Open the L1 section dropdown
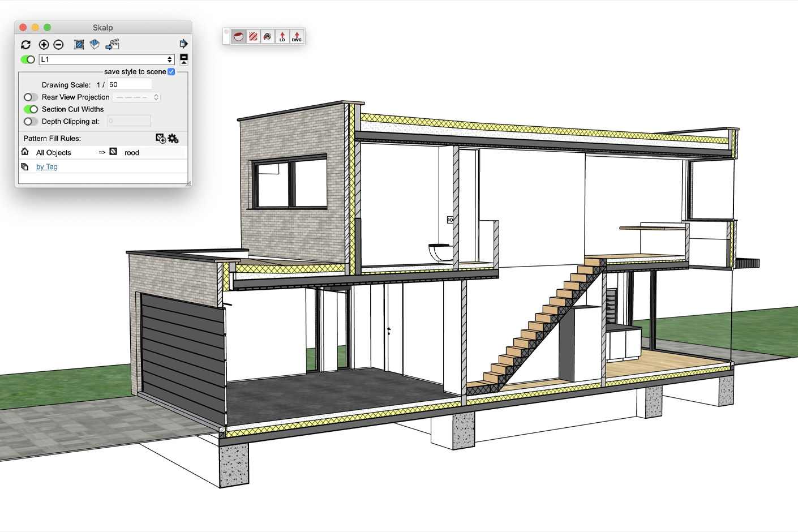Viewport: 798px width, 532px height. coord(169,59)
